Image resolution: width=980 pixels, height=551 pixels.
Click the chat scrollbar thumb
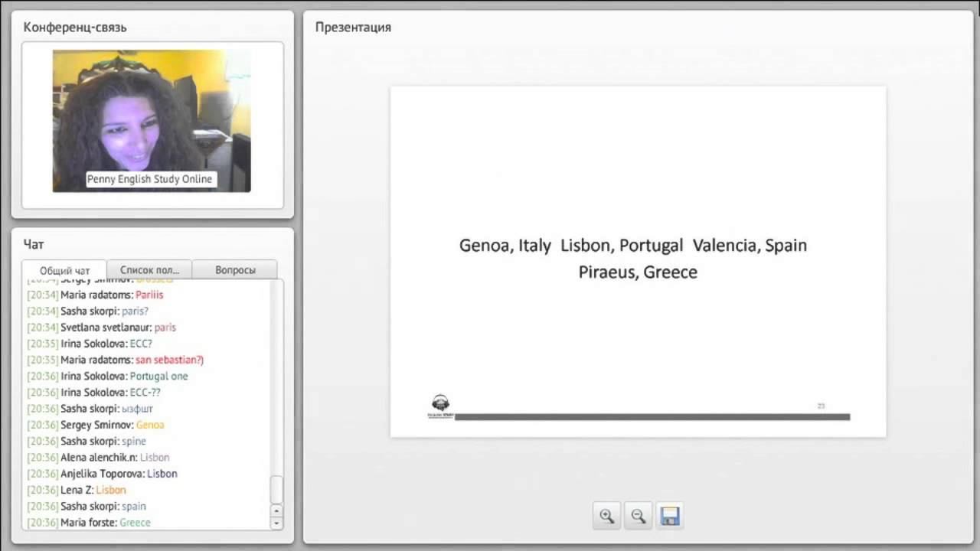point(277,489)
